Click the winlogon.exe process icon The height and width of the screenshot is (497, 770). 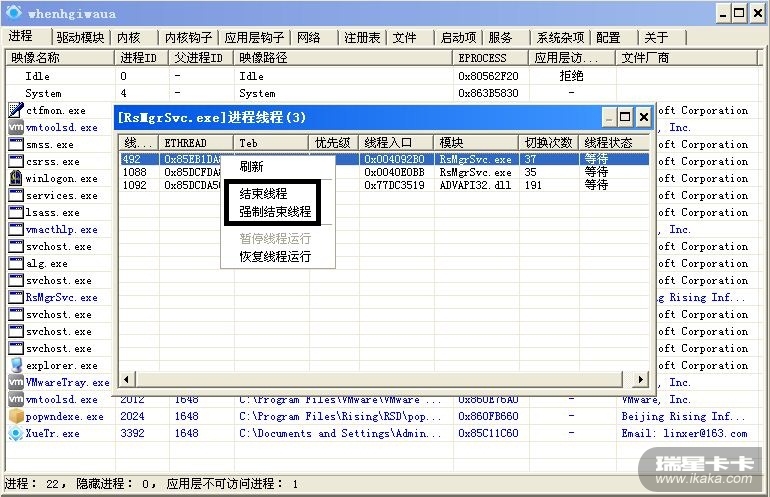(16, 178)
